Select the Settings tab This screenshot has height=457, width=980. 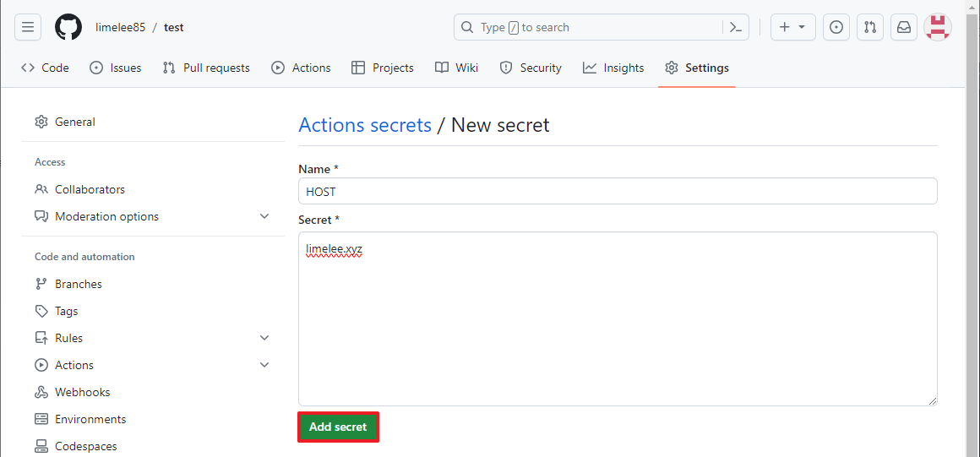697,68
